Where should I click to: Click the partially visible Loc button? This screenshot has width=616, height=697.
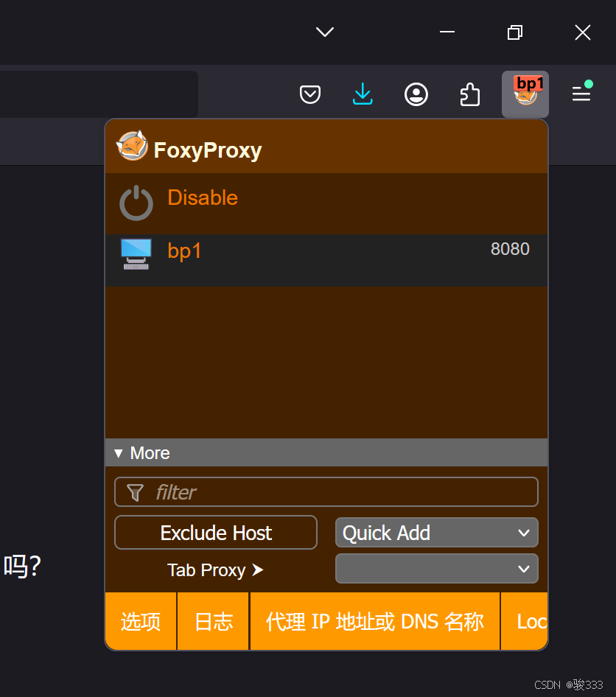point(525,621)
